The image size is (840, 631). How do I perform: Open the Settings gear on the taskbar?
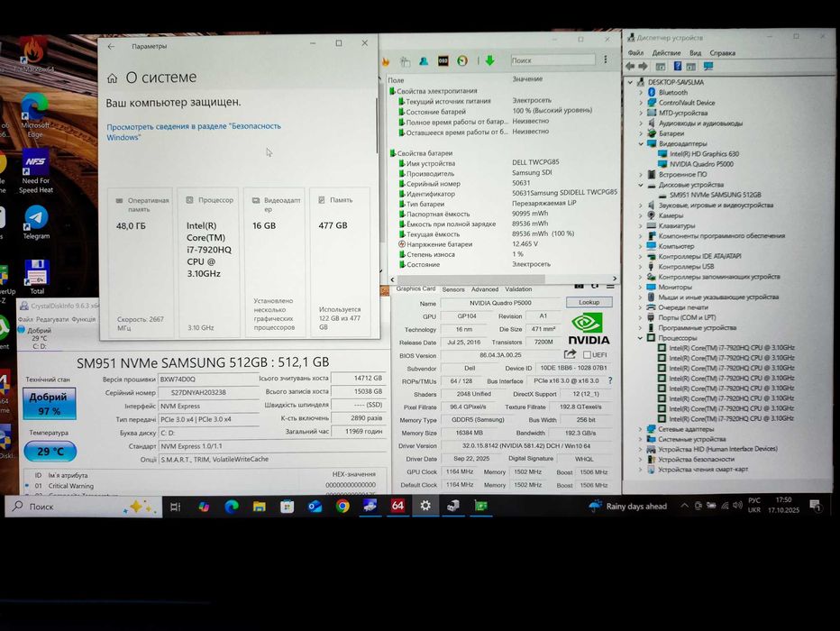pos(425,505)
